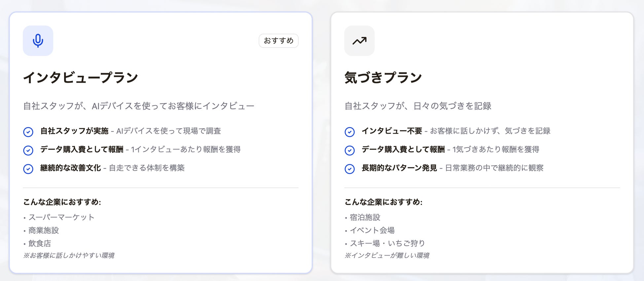Click the check icon beside 自社スタッフが実施
The height and width of the screenshot is (281, 644).
(28, 132)
